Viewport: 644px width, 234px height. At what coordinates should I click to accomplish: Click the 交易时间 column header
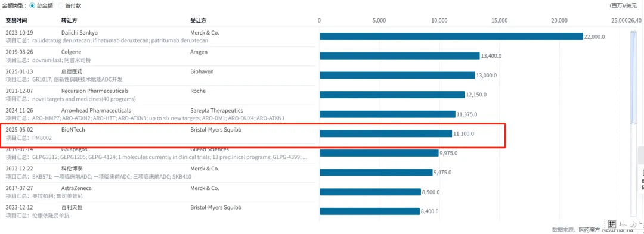click(x=16, y=20)
